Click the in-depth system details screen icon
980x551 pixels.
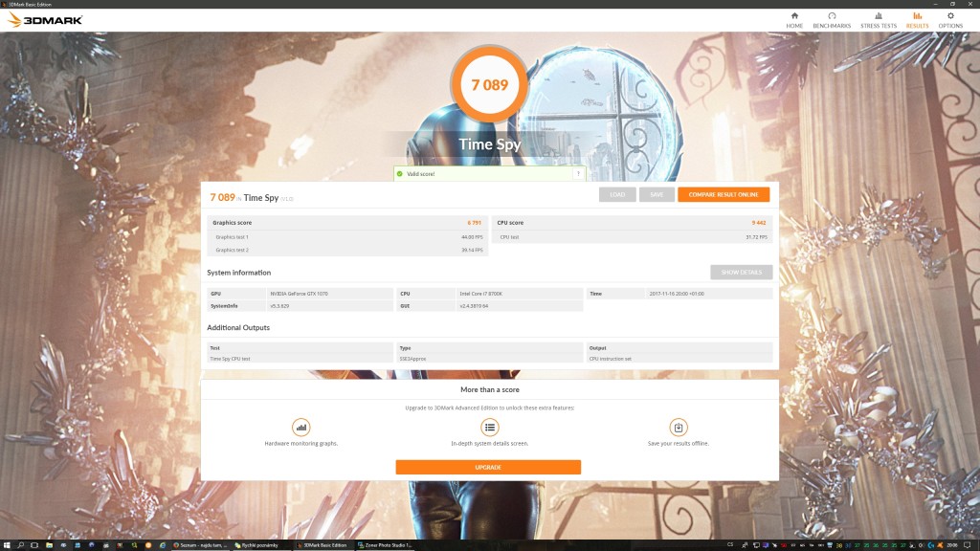point(488,427)
